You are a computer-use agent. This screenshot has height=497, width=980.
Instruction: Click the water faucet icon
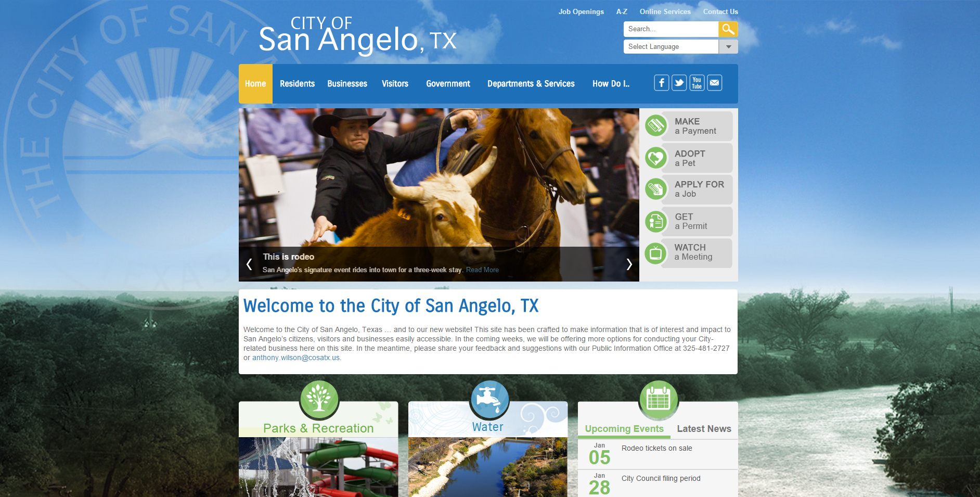(489, 399)
